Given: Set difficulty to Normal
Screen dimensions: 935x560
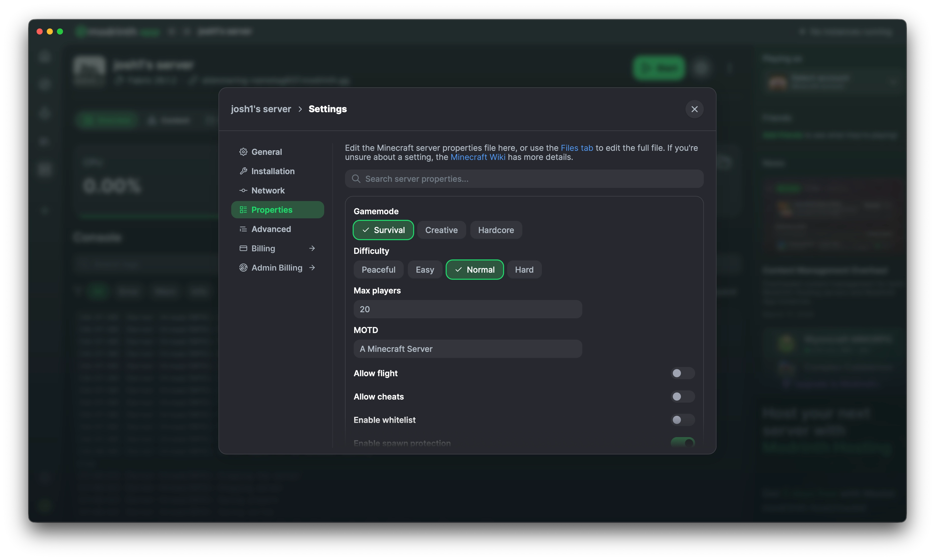Looking at the screenshot, I should click(x=475, y=269).
